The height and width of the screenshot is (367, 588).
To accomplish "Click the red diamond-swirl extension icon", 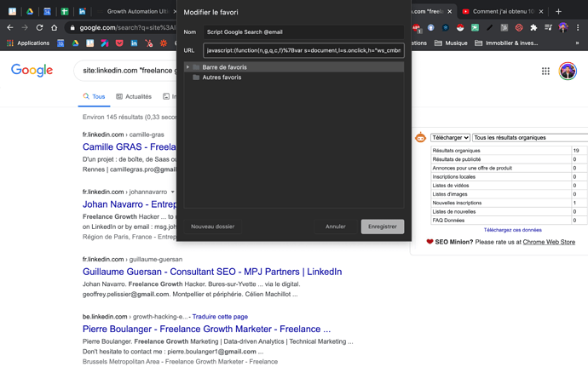I will (519, 27).
